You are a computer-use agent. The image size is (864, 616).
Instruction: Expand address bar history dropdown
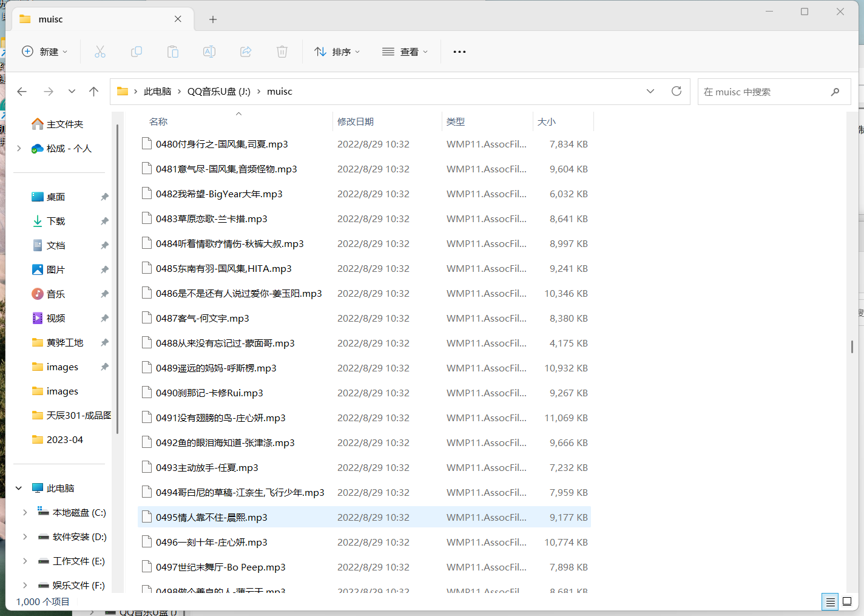[650, 91]
